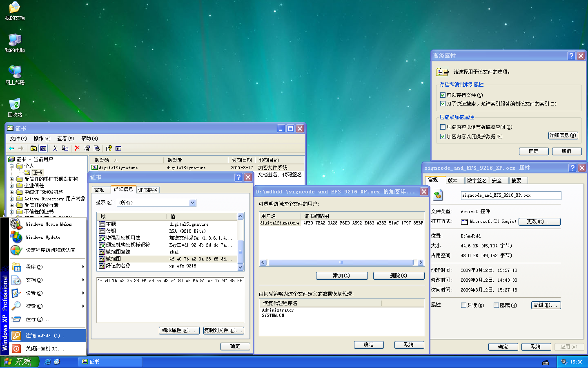This screenshot has width=588, height=368.
Task: Click the red Delete icon in certificate toolbar
Action: pos(77,148)
